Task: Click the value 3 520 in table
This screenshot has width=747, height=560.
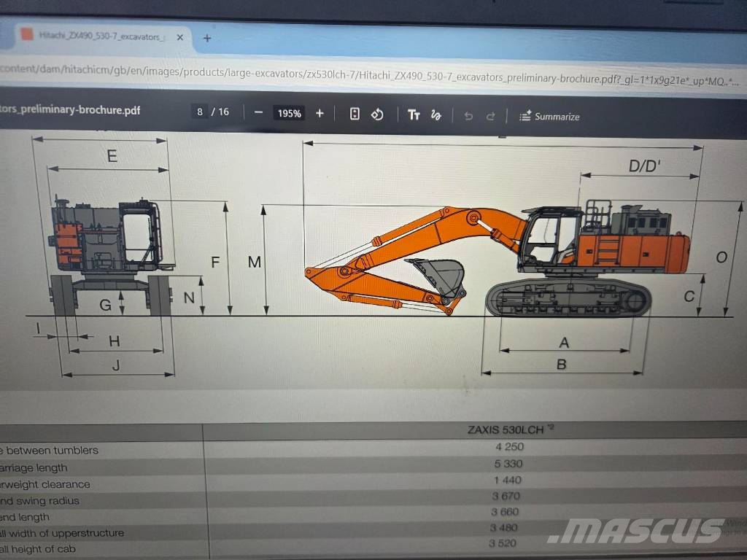Action: coord(503,543)
